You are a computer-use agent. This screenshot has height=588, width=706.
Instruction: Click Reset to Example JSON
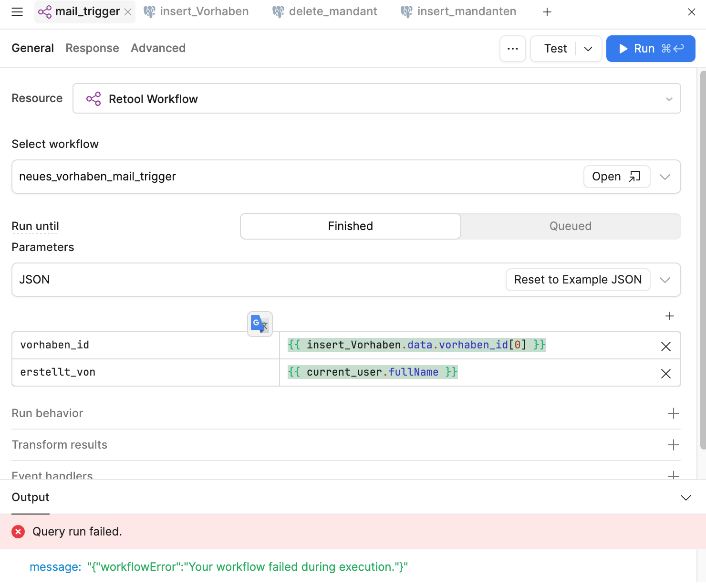point(578,280)
